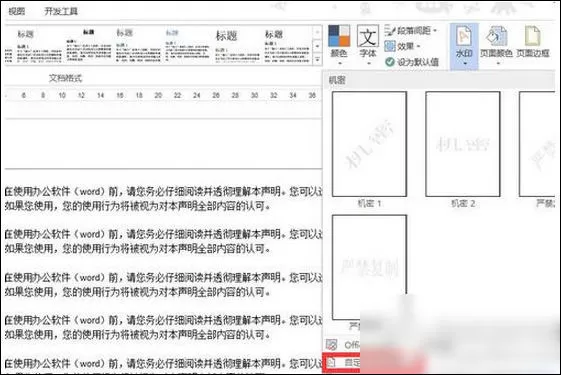Choose the second style set with bold 标题
Screen dimensions: 561x375
click(x=89, y=46)
